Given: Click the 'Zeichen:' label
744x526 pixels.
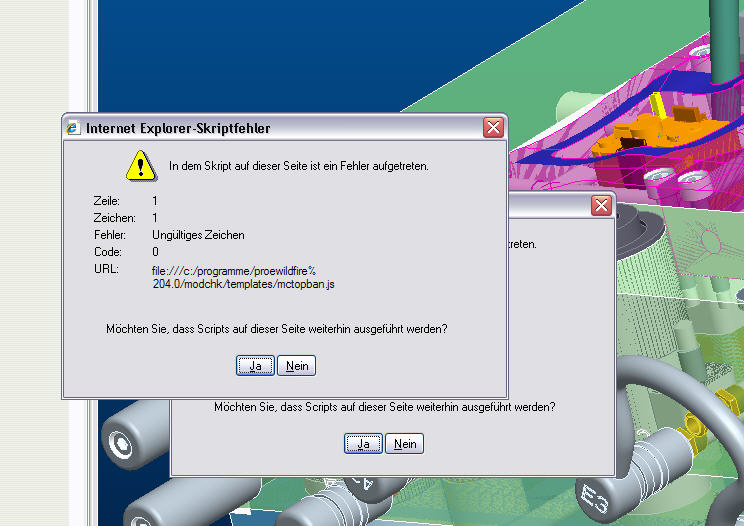Looking at the screenshot, I should tap(114, 218).
